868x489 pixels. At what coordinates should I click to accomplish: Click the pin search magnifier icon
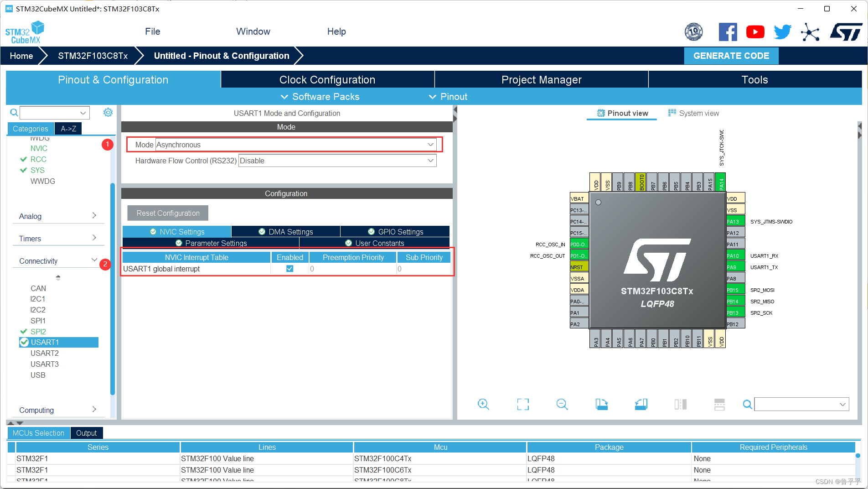747,404
